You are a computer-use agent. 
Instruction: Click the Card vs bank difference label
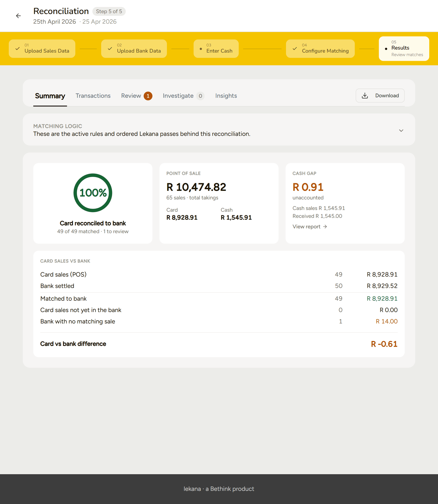click(x=73, y=344)
